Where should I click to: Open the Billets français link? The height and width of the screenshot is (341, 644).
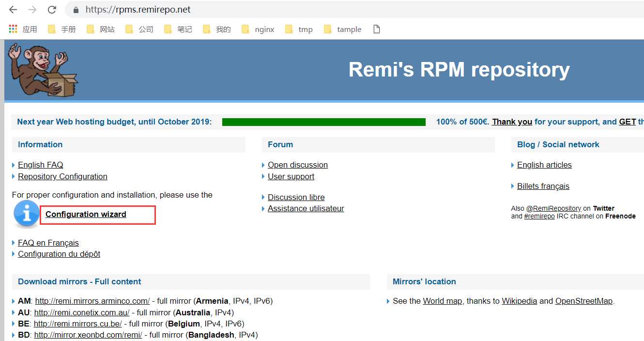pyautogui.click(x=543, y=186)
